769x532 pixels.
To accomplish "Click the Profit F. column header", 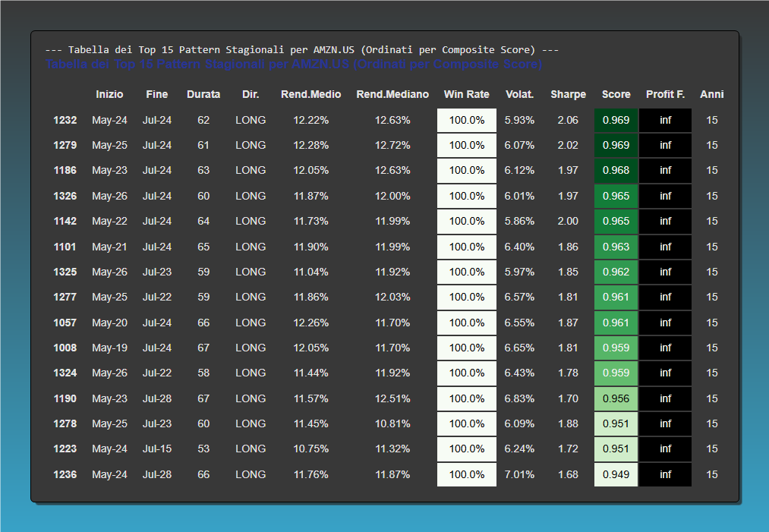I will coord(665,94).
